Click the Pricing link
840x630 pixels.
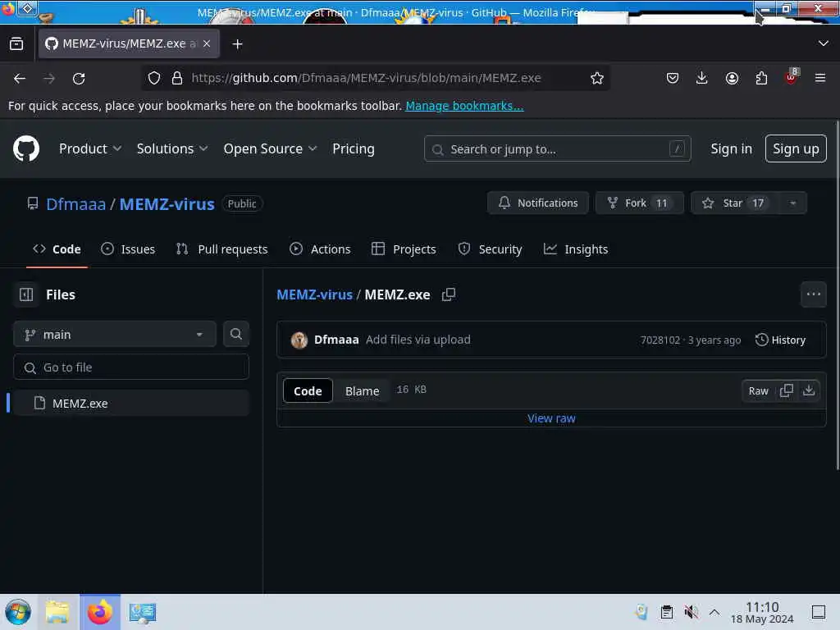[x=353, y=149]
